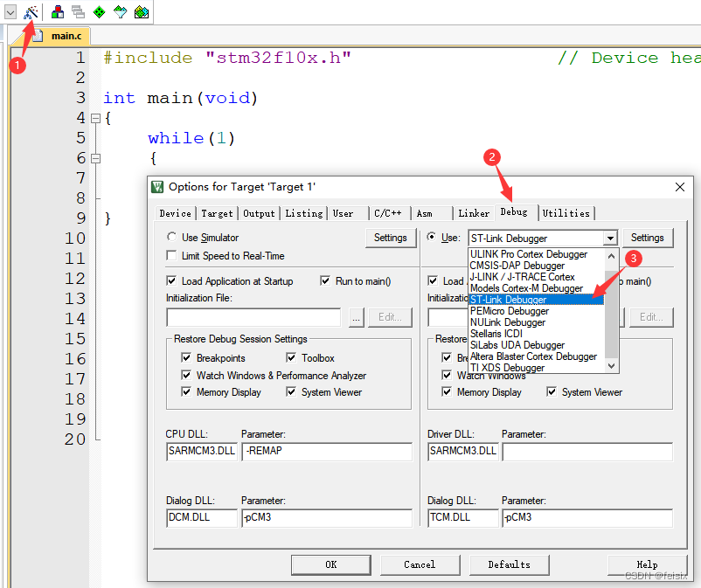Click the Cancel button
The width and height of the screenshot is (701, 588).
pos(420,564)
